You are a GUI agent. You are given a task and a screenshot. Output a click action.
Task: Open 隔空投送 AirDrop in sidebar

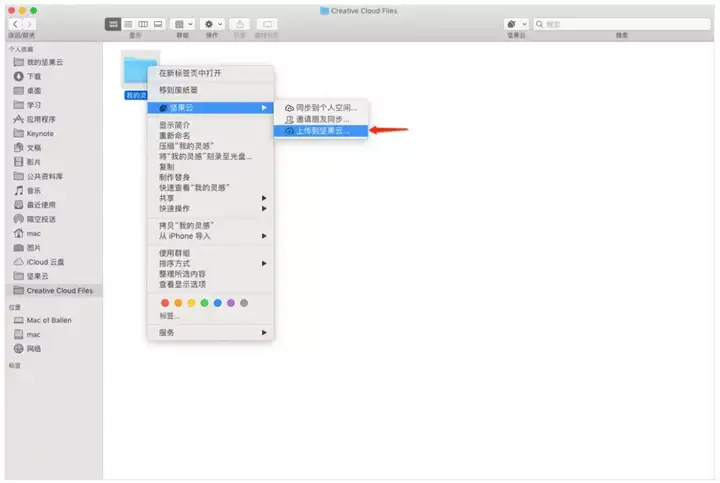[x=35, y=219]
